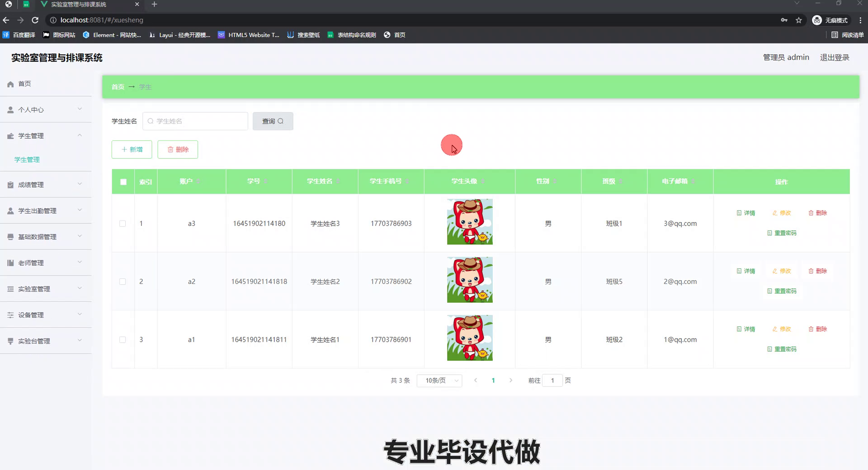Click the 查询 search button

coord(273,121)
